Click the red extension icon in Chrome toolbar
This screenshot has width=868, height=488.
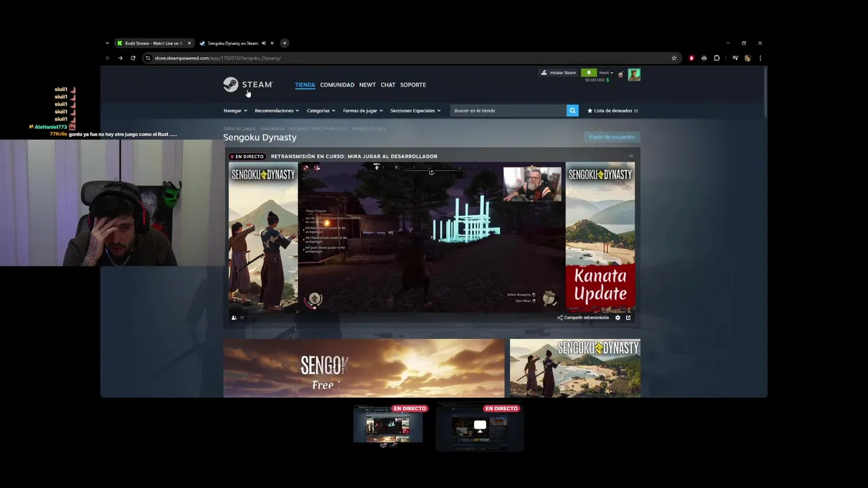click(x=692, y=58)
